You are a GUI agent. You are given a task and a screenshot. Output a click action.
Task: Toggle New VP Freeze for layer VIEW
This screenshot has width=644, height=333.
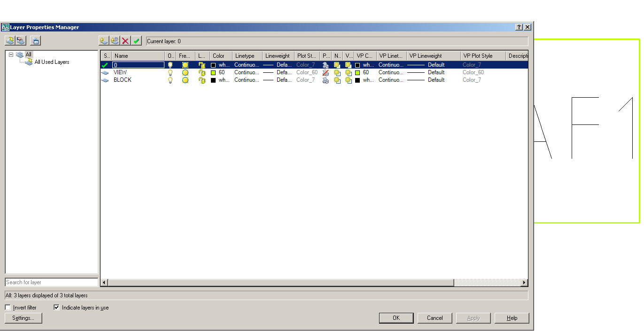(x=337, y=73)
